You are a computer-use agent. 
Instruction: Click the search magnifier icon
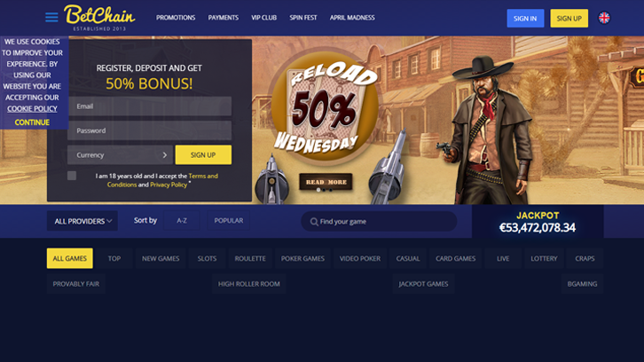pos(314,222)
